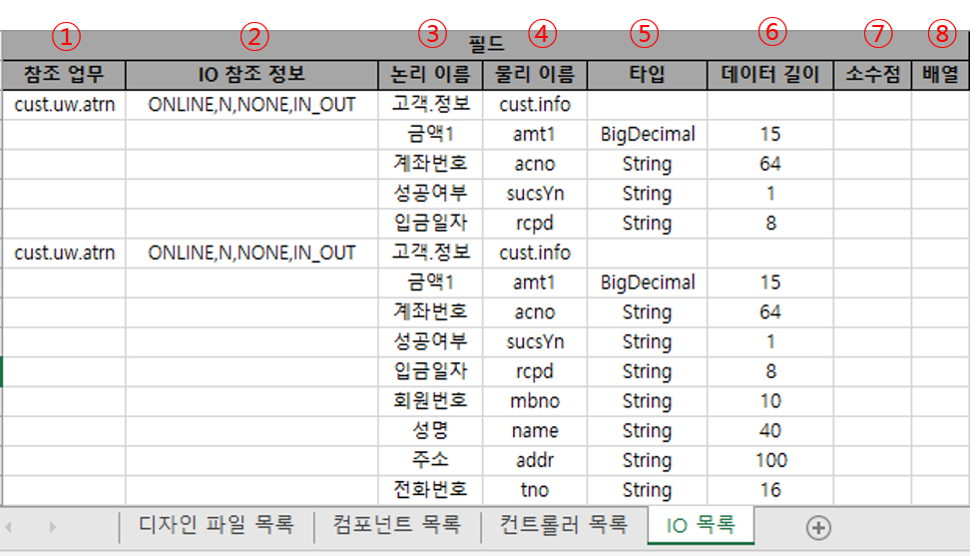Click the 데이터 길이 column header
Viewport: 980px width, 556px height.
click(770, 75)
